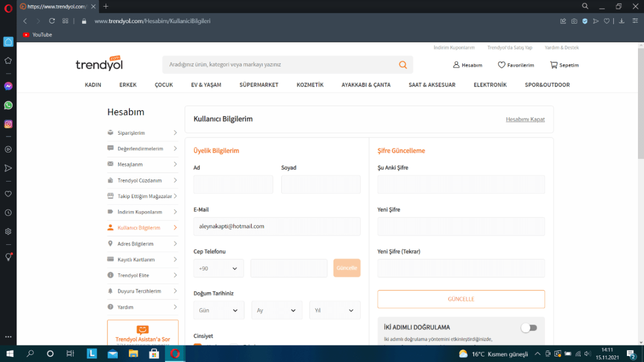Click the orange search magnifier icon
The height and width of the screenshot is (362, 644).
pos(403,65)
